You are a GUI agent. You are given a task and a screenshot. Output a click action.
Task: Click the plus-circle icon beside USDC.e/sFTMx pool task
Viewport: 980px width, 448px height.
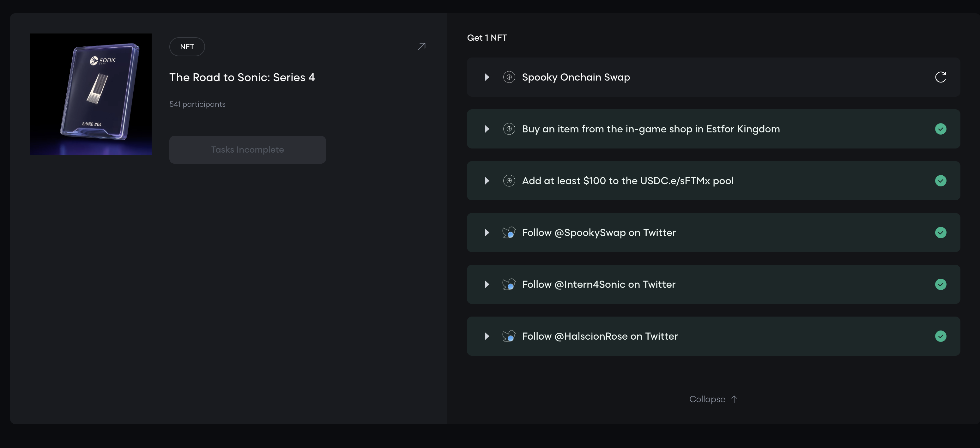pos(509,181)
